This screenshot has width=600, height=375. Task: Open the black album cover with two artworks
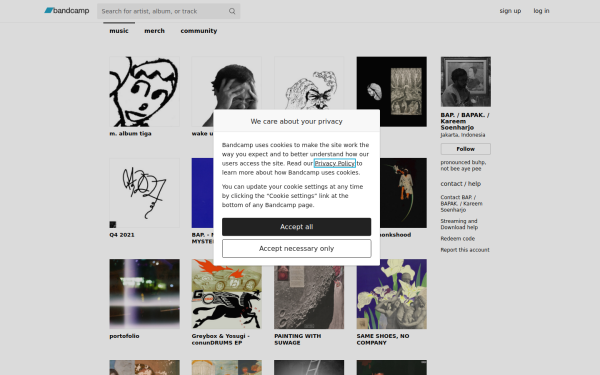(391, 91)
